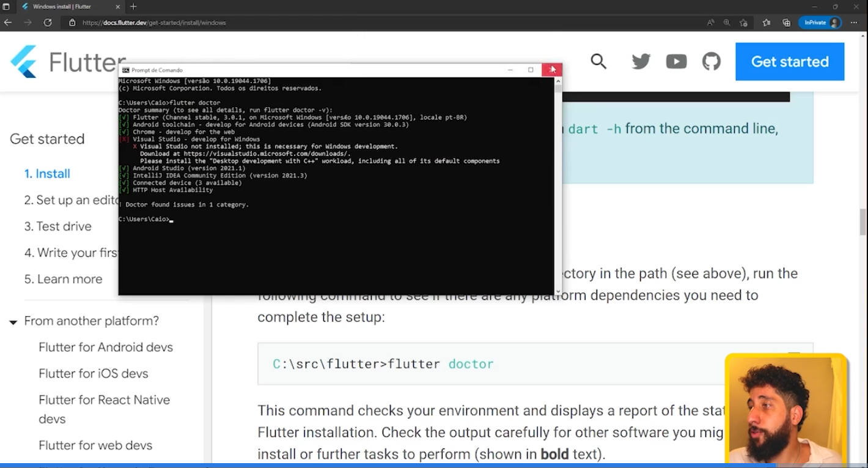Image resolution: width=868 pixels, height=468 pixels.
Task: Open the zoom control in the address bar
Action: click(x=727, y=23)
